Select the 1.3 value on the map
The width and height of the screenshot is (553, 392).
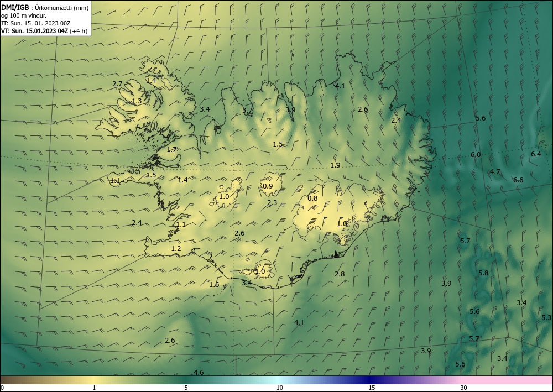pyautogui.click(x=137, y=101)
